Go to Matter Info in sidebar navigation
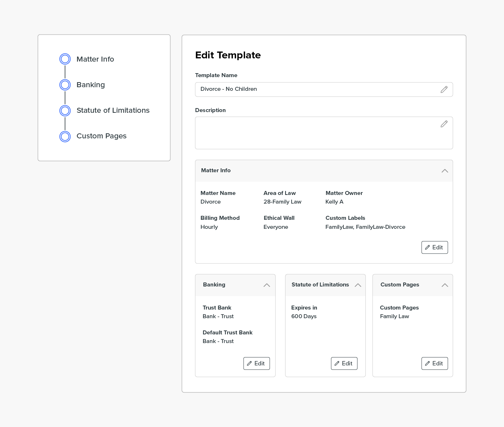The image size is (504, 427). tap(95, 59)
